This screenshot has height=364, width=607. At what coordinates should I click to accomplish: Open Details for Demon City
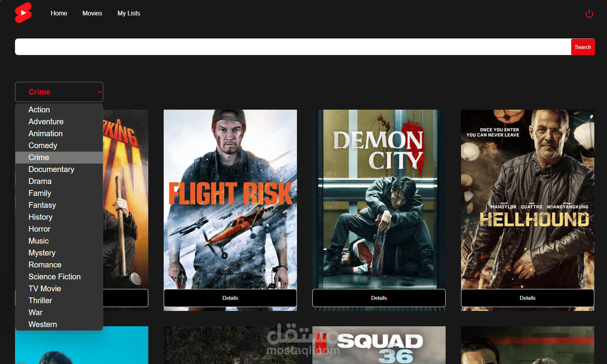click(x=379, y=298)
